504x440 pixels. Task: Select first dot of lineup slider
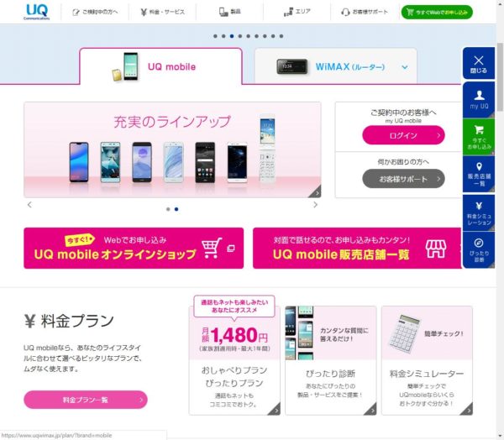168,209
